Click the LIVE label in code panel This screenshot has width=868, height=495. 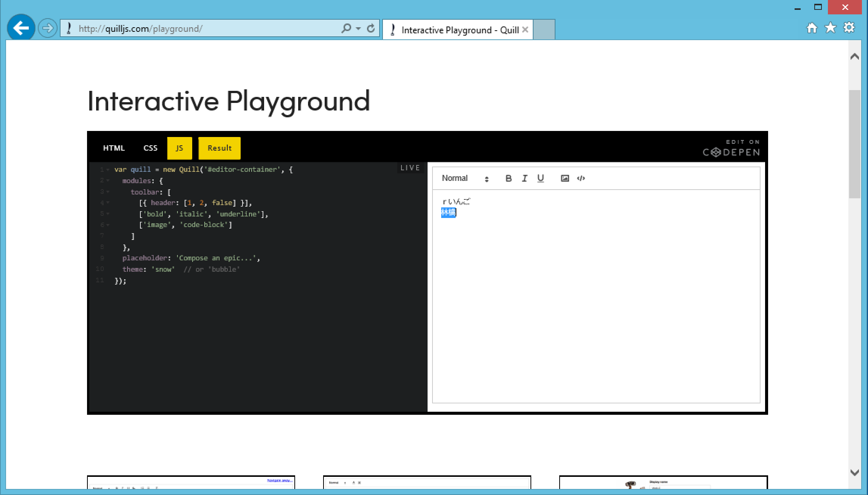(410, 168)
